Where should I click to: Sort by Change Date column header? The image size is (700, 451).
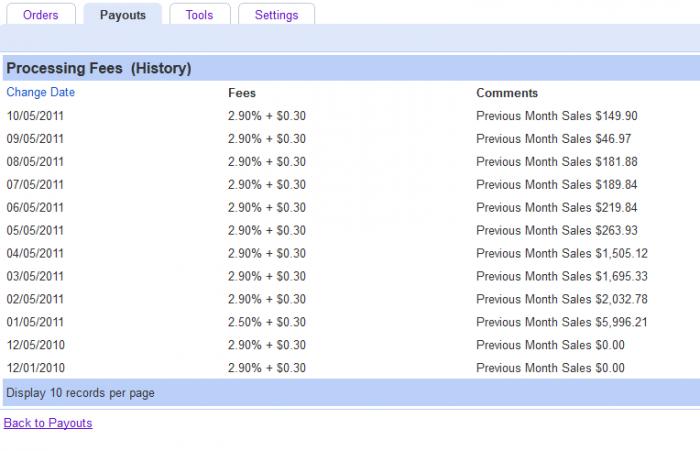click(41, 92)
